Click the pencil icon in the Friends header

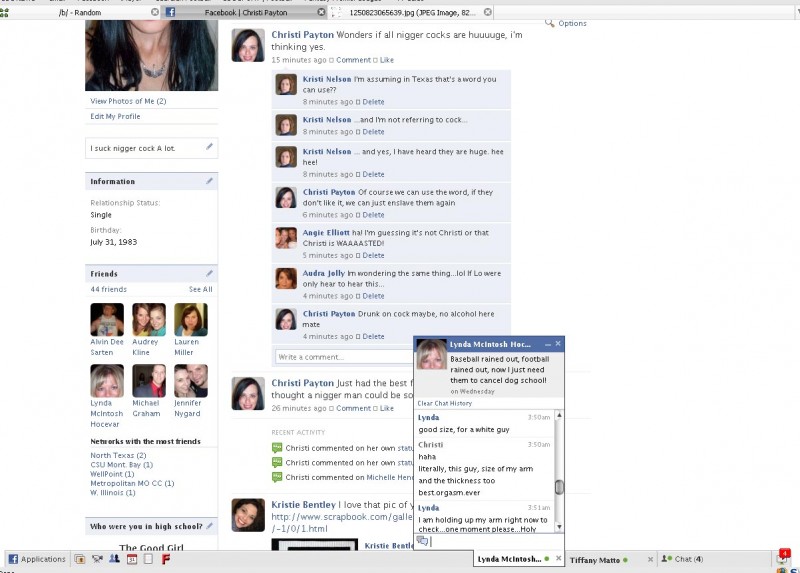point(209,273)
